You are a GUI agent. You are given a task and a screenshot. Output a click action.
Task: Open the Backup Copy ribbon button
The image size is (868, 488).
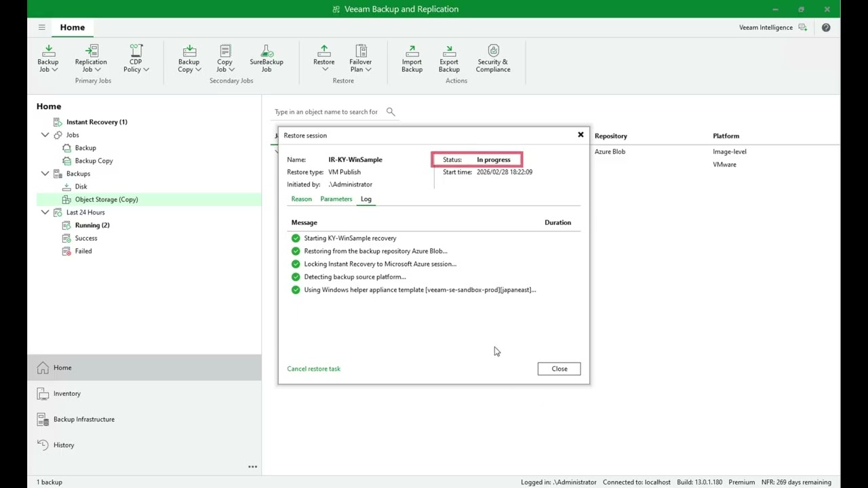pos(189,59)
